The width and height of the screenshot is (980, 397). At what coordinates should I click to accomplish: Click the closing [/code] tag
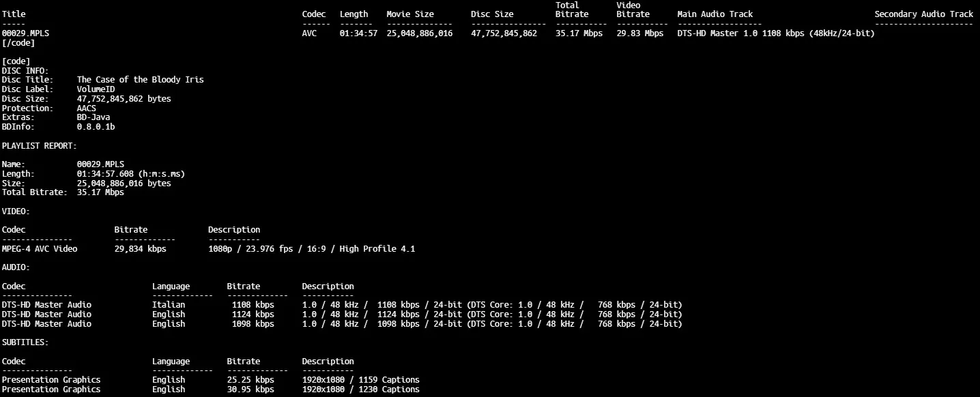coord(18,43)
